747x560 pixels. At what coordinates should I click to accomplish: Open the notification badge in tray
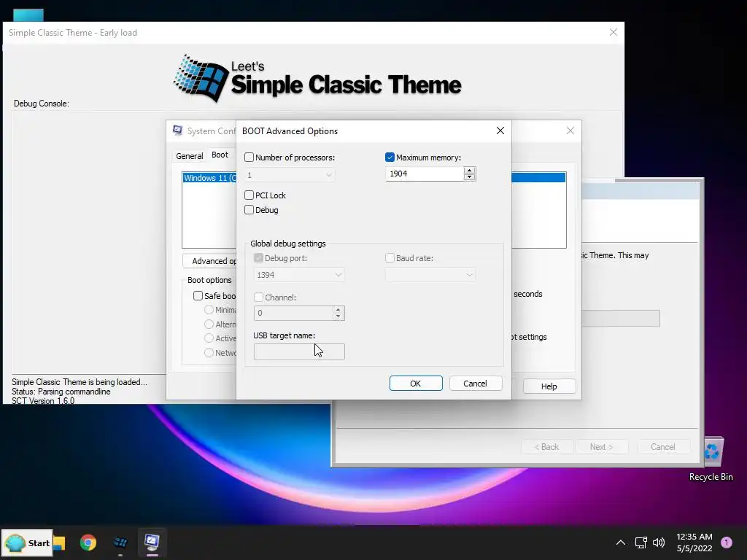[727, 542]
